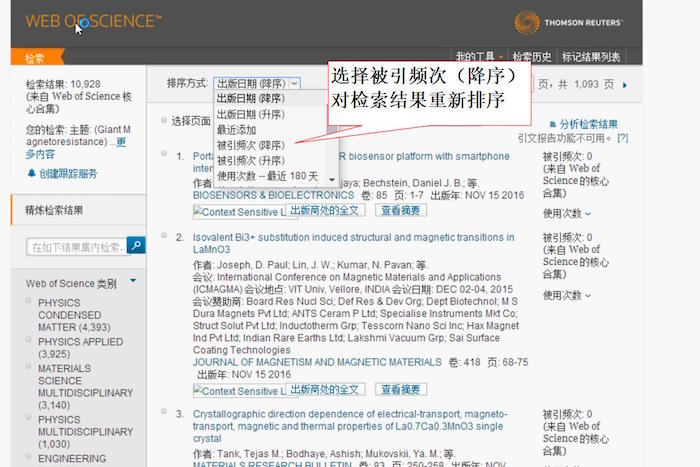This screenshot has width=700, height=467.
Task: Open article Isovalent Bi3+ substitution title
Action: pyautogui.click(x=354, y=243)
